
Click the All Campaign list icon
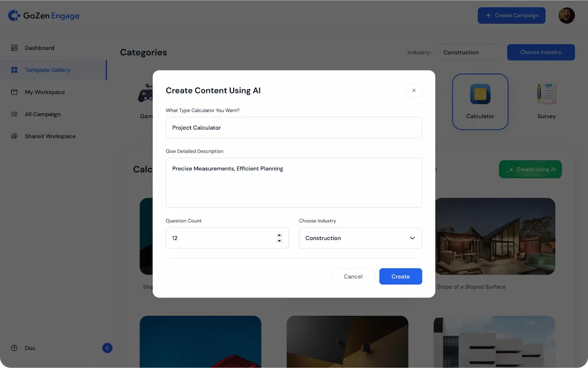14,114
